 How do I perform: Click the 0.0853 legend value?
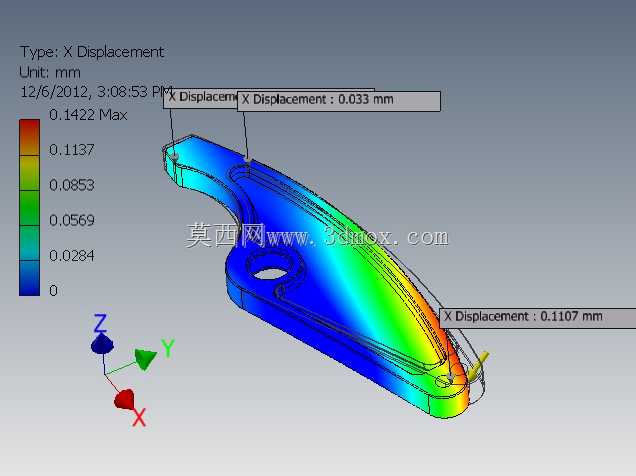click(x=72, y=185)
